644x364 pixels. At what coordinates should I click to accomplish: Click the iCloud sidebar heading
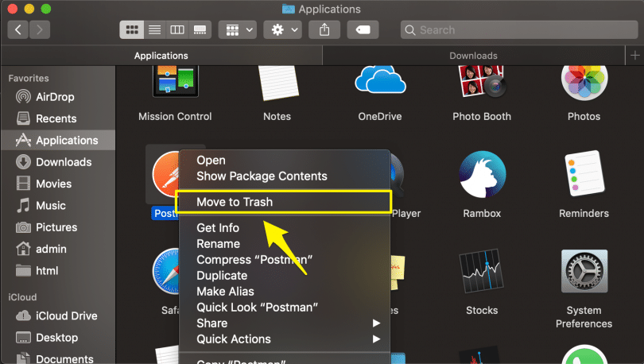pos(22,297)
